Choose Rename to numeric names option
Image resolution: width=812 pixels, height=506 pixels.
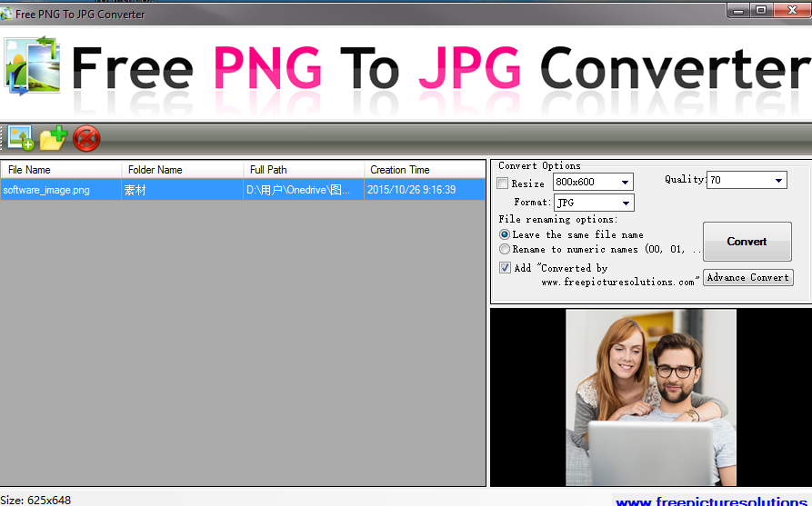(505, 249)
